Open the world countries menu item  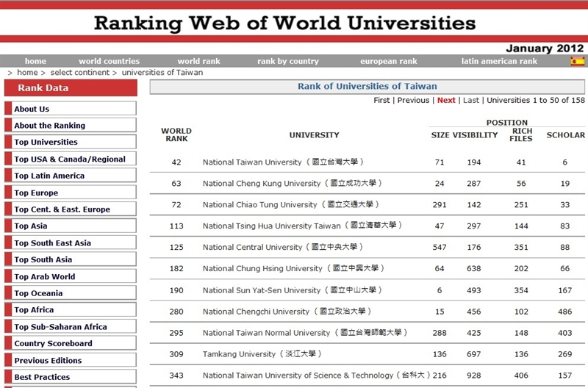pos(109,62)
